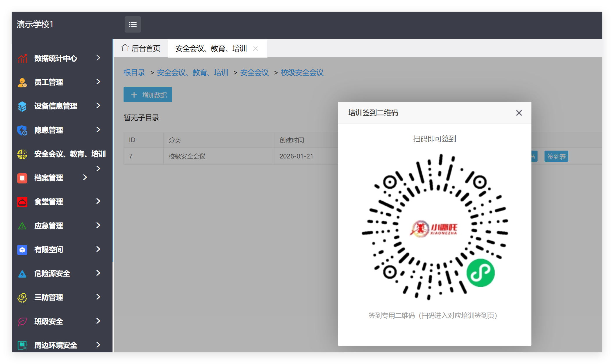Open the 签到表 button
Screen dimensions: 614x364
(556, 156)
